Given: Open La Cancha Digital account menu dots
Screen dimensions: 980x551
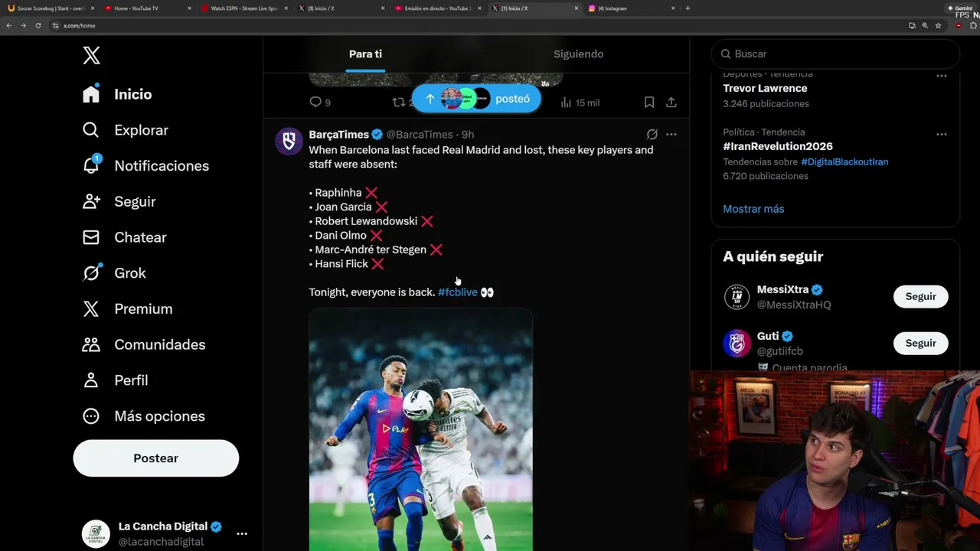Looking at the screenshot, I should 242,533.
